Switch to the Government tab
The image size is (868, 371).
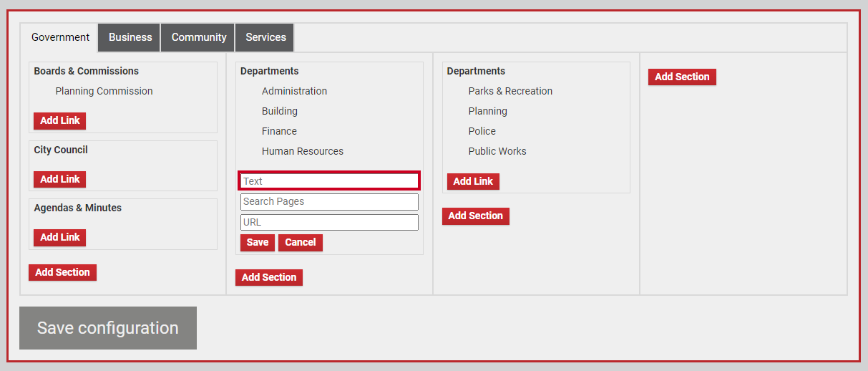coord(60,37)
